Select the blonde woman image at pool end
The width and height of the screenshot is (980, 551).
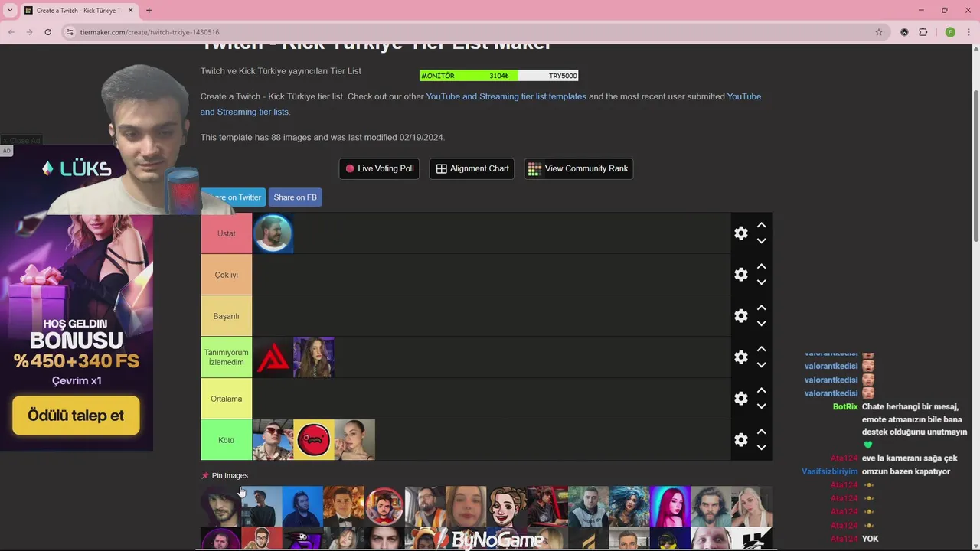(752, 507)
